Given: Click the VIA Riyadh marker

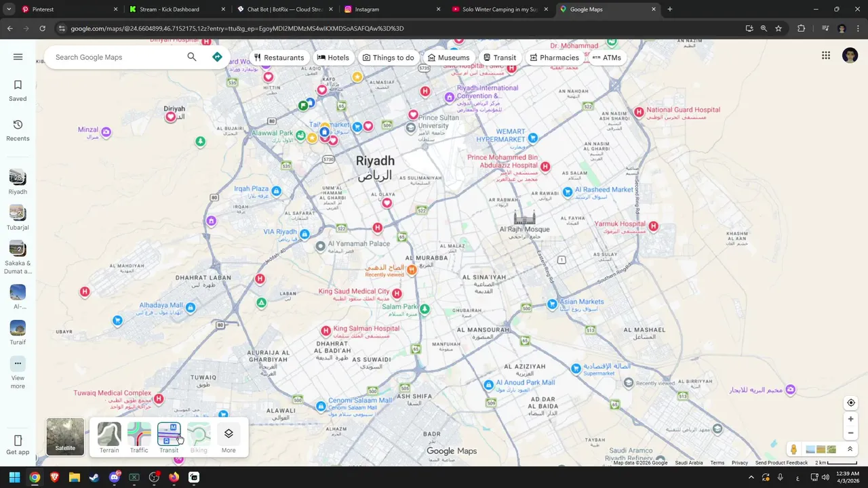Looking at the screenshot, I should [x=304, y=235].
